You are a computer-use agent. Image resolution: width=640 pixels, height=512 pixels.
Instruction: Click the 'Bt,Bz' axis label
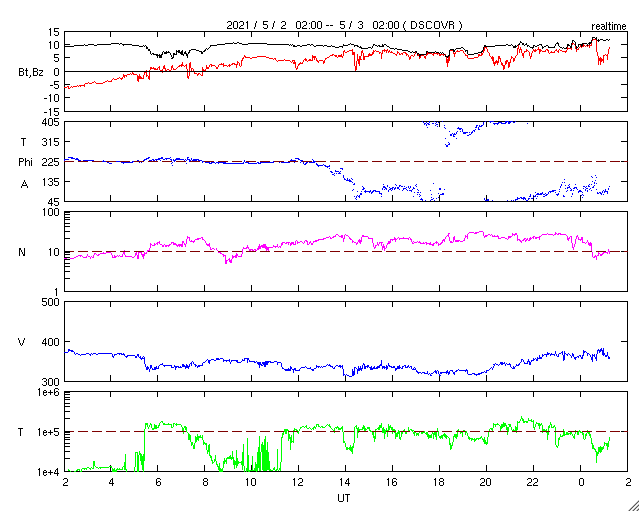coord(31,74)
